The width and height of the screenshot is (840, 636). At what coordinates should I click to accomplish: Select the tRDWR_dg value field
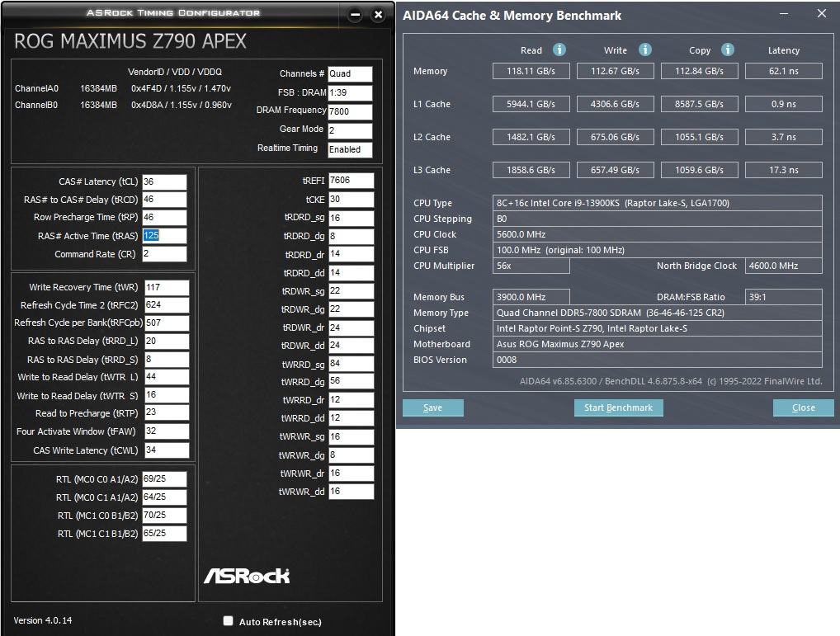coord(351,309)
